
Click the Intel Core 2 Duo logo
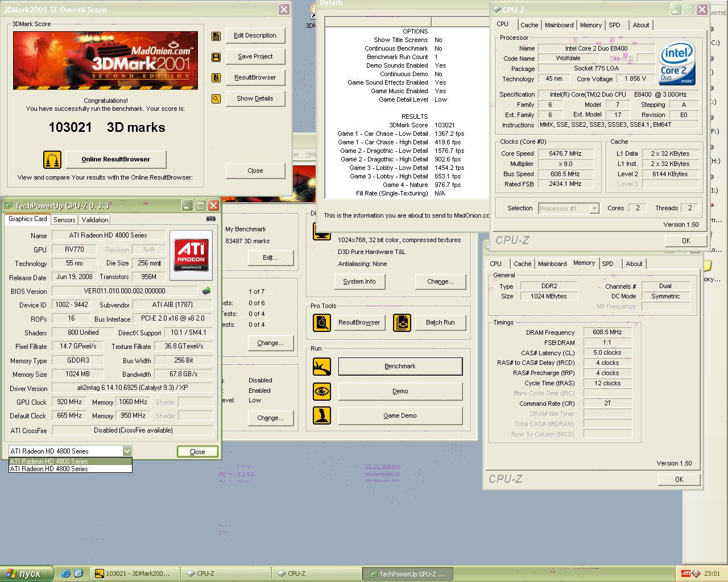point(677,63)
